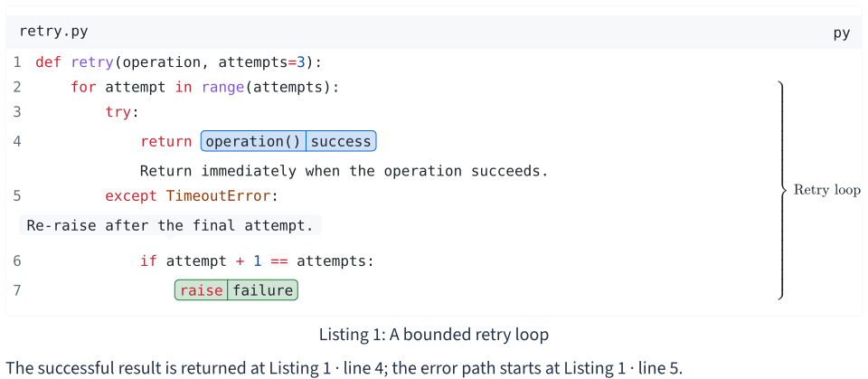Click line number 2 in gutter
This screenshot has height=379, width=868.
click(x=17, y=88)
